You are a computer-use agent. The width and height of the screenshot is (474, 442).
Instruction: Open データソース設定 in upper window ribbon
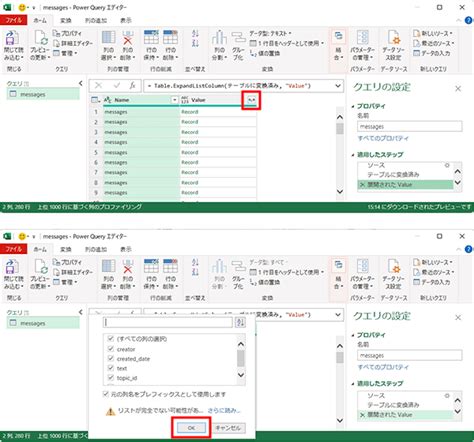[x=393, y=45]
